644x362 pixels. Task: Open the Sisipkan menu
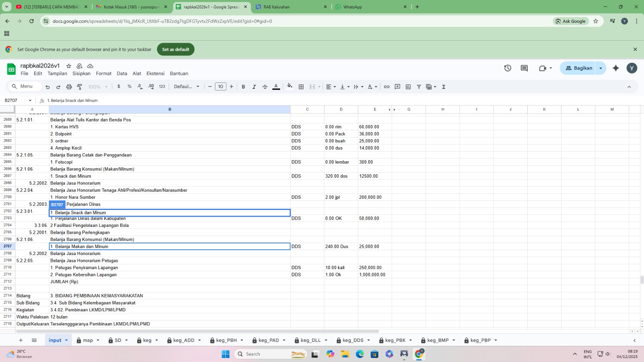(81, 74)
